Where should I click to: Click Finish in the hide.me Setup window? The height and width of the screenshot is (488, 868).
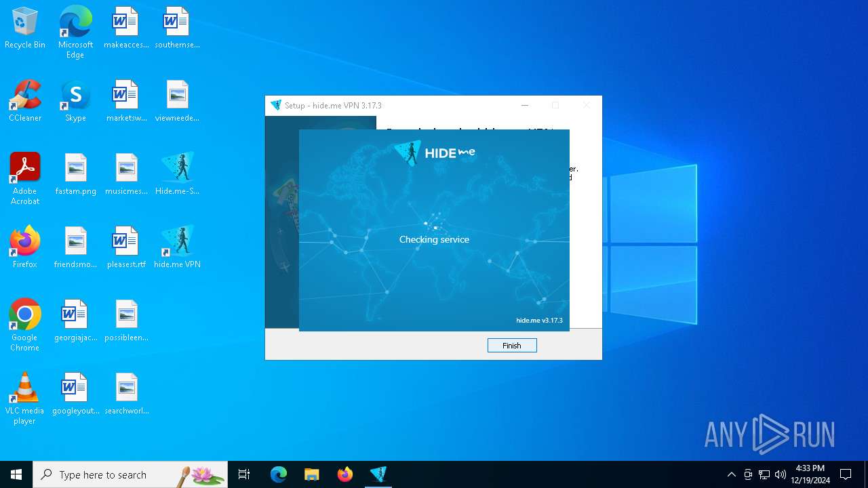pyautogui.click(x=512, y=346)
